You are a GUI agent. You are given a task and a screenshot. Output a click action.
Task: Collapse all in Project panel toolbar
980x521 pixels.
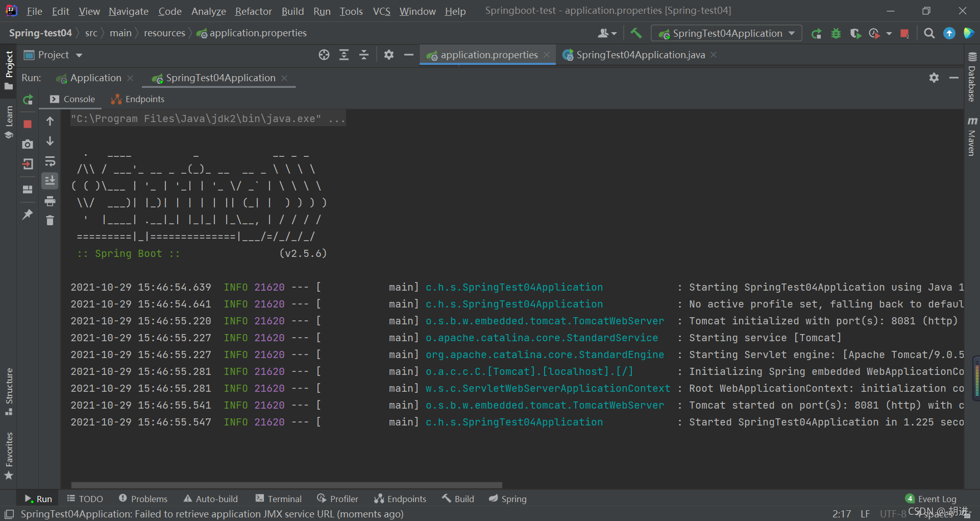coord(364,55)
